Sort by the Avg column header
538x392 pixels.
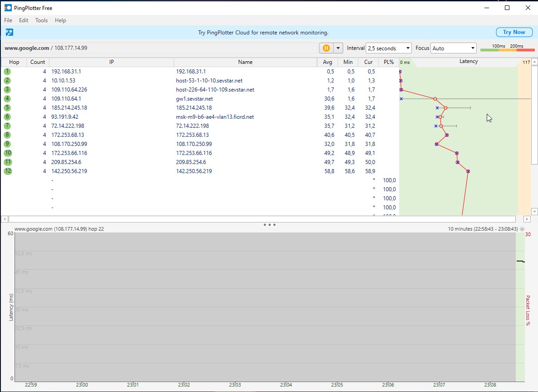[327, 62]
